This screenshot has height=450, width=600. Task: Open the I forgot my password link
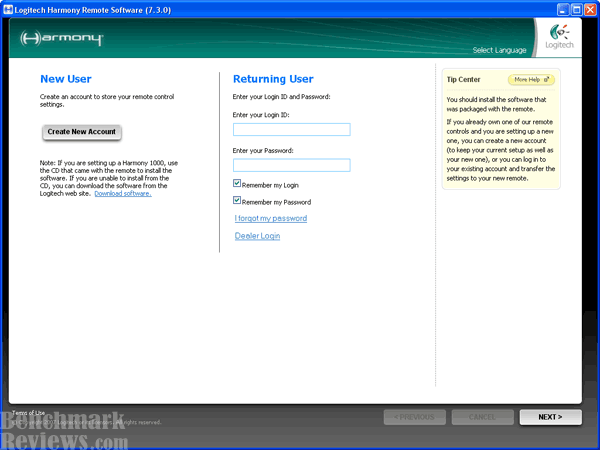[270, 218]
